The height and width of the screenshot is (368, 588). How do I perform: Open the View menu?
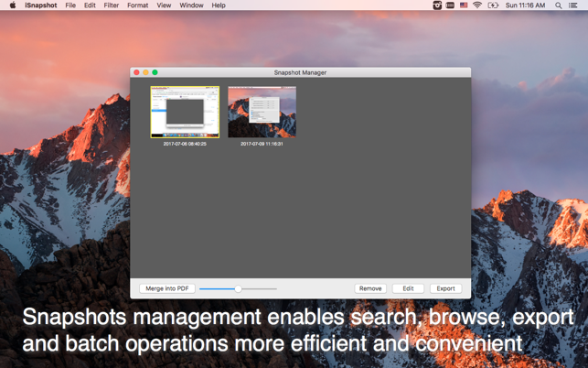(164, 5)
